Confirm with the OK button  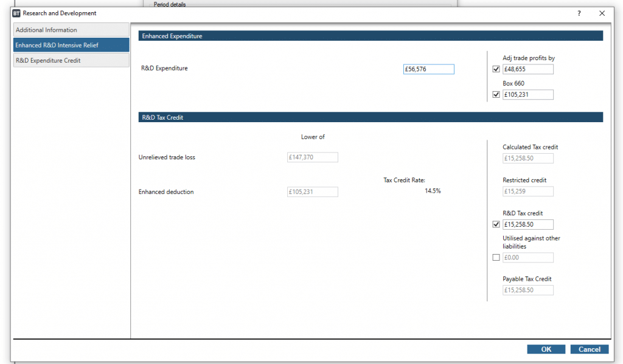coord(546,349)
